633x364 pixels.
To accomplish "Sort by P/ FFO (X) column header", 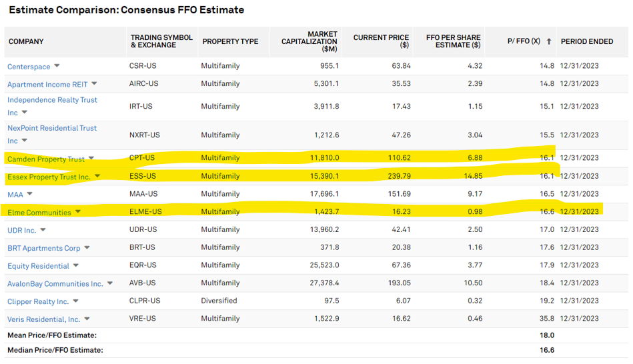I will [x=524, y=41].
